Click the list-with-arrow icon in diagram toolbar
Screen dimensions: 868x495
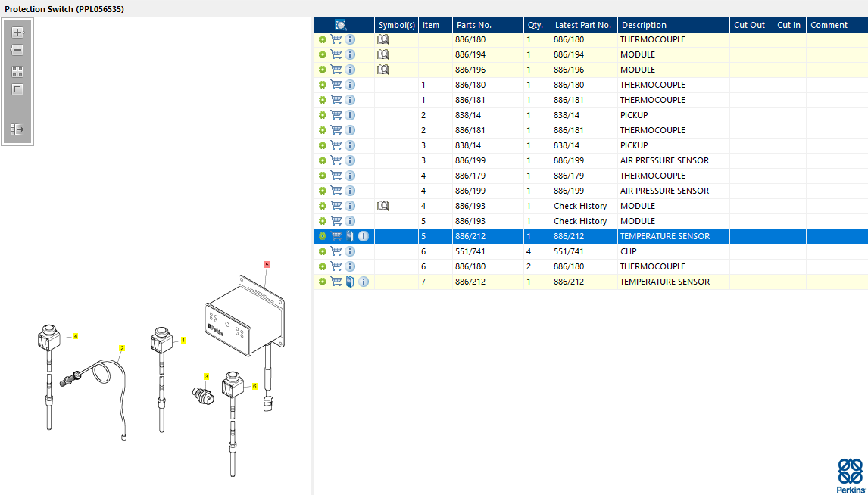[x=17, y=129]
